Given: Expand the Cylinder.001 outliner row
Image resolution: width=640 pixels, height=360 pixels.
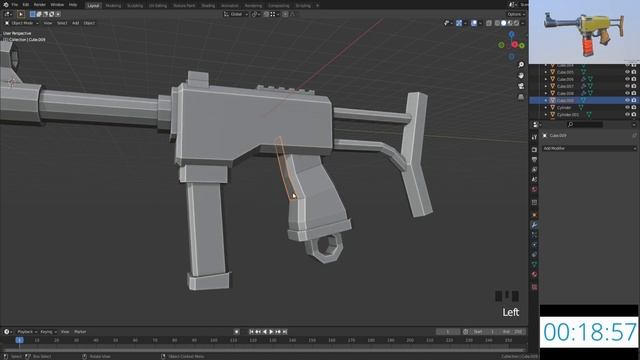Looking at the screenshot, I should 546,115.
